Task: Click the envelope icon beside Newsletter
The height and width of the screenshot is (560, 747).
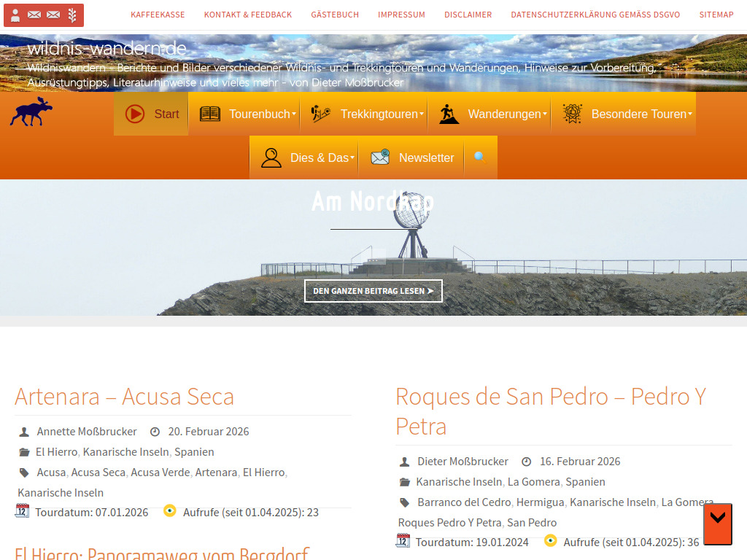Action: [x=380, y=157]
